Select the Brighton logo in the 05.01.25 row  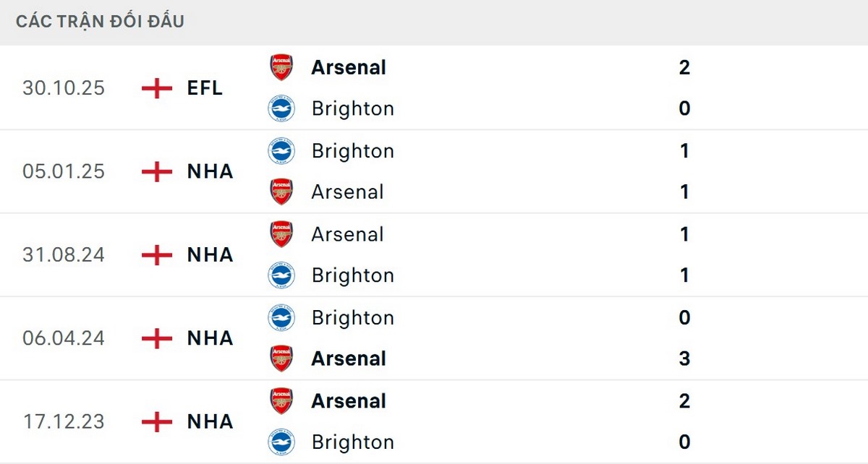pyautogui.click(x=281, y=151)
